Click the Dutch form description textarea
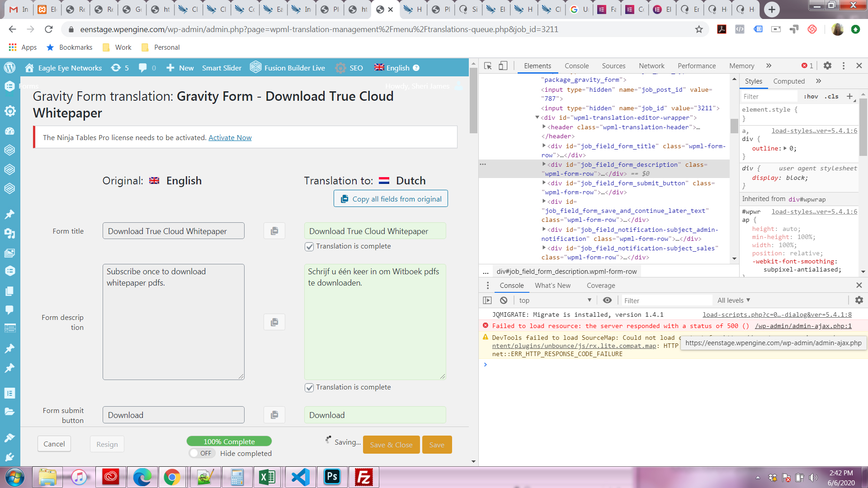Viewport: 868px width, 488px height. point(375,322)
